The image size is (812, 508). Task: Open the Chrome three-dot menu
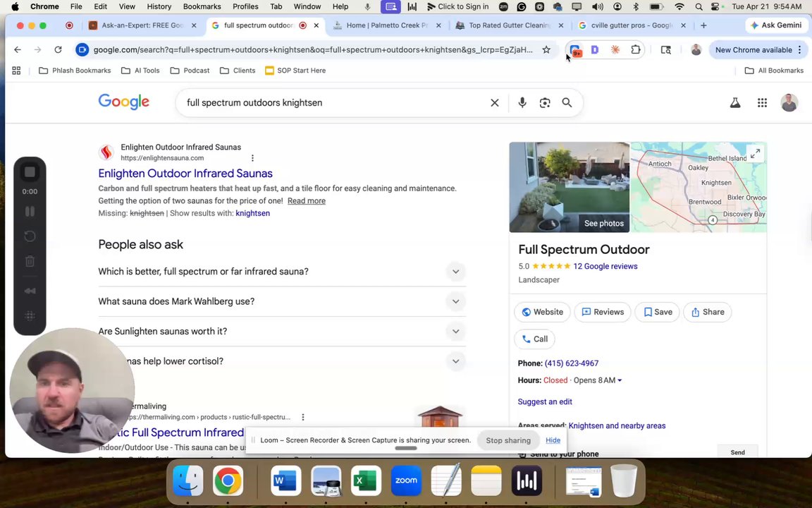coord(800,50)
